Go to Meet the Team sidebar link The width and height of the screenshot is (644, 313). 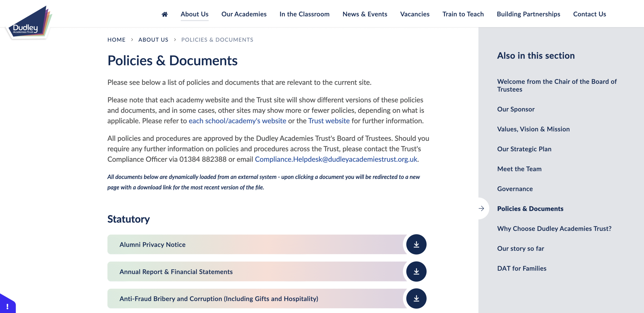click(519, 169)
